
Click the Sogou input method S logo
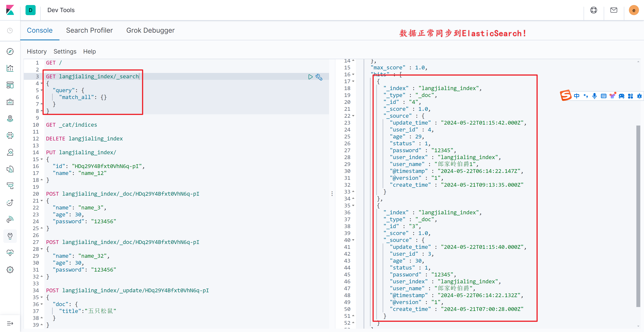coord(566,95)
